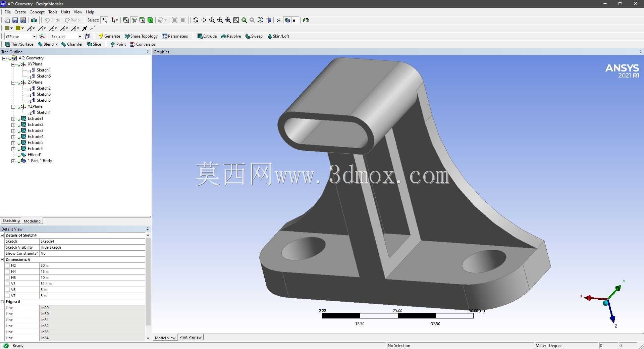
Task: Click the Save project icon
Action: (x=15, y=20)
